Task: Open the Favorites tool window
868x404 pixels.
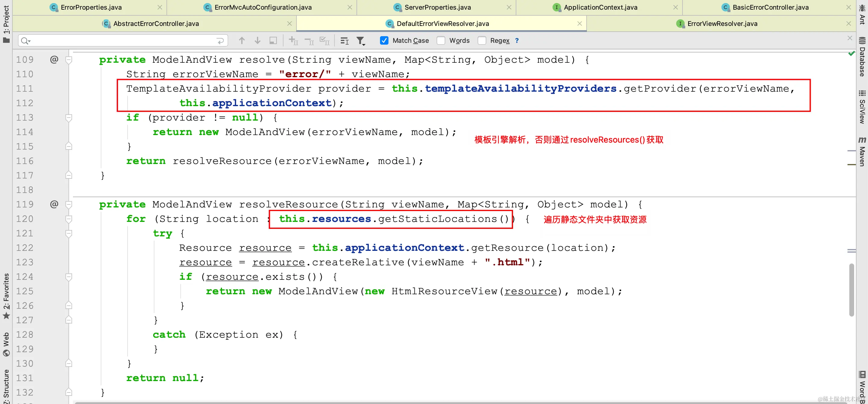Action: 6,296
